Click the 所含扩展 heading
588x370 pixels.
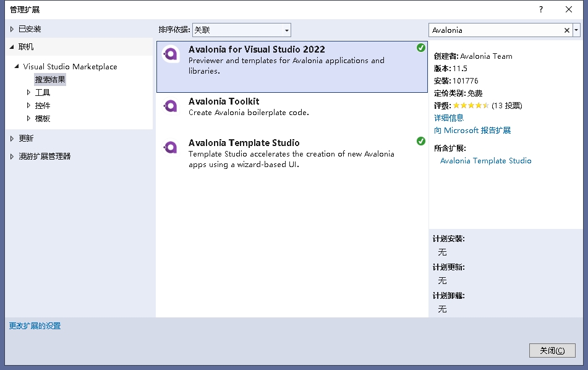point(450,148)
